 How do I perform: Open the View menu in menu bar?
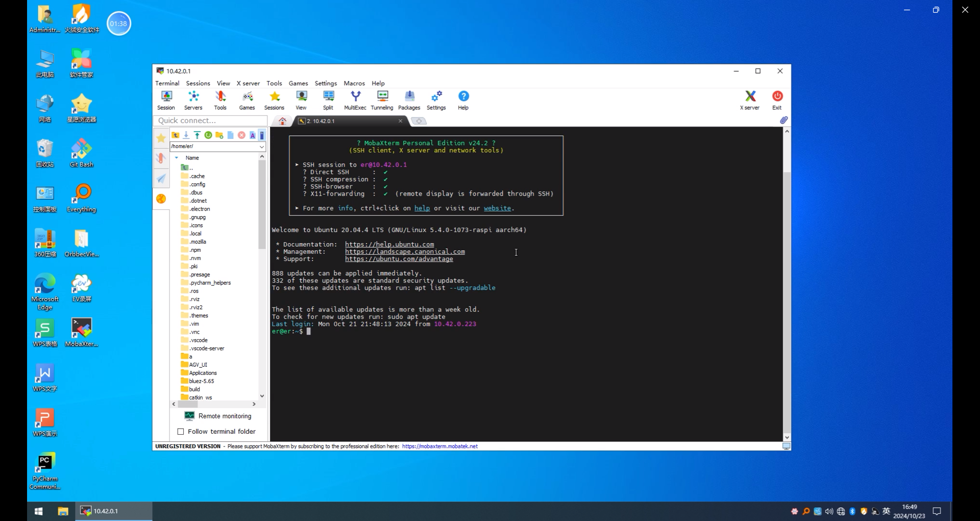point(224,83)
